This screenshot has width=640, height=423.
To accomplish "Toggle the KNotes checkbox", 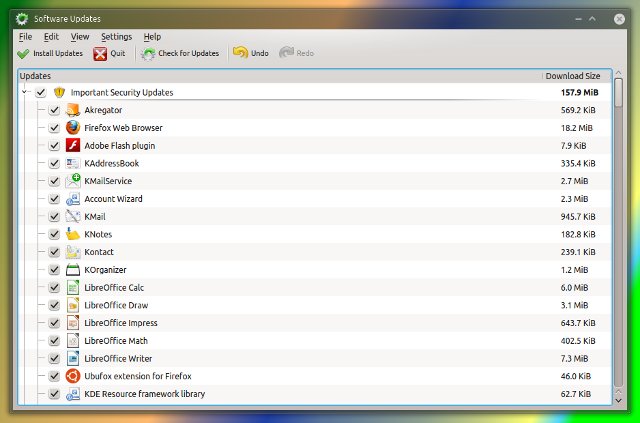I will point(54,234).
